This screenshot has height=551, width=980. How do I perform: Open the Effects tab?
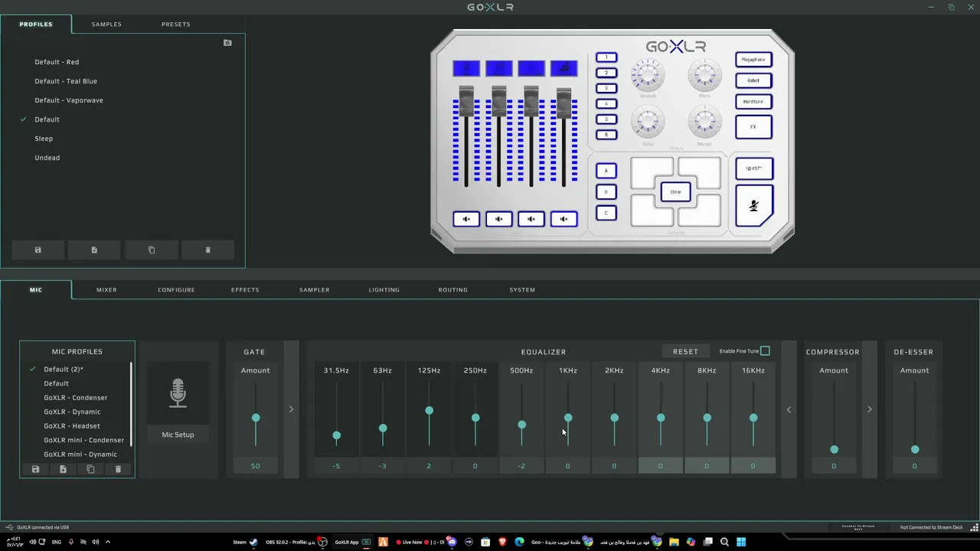pos(245,290)
